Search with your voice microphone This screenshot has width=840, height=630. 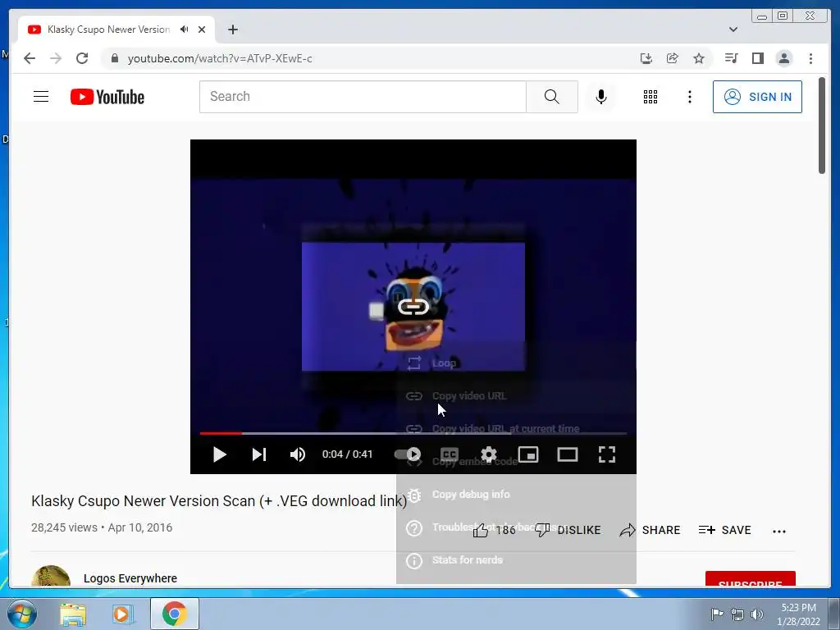click(x=601, y=97)
